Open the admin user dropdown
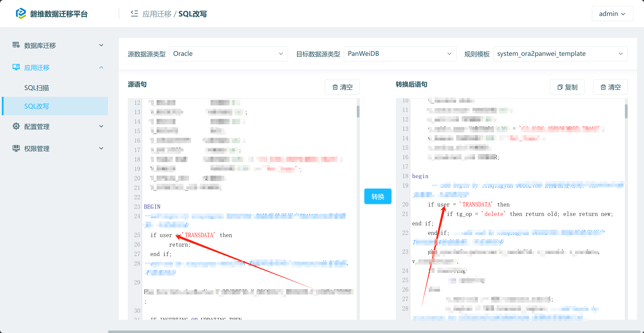 (612, 14)
